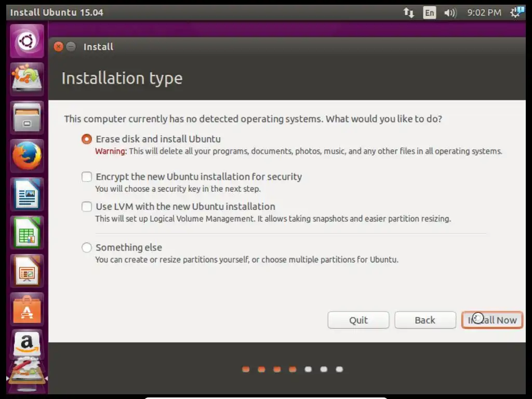Click Install Now button
This screenshot has width=532, height=399.
pyautogui.click(x=492, y=320)
